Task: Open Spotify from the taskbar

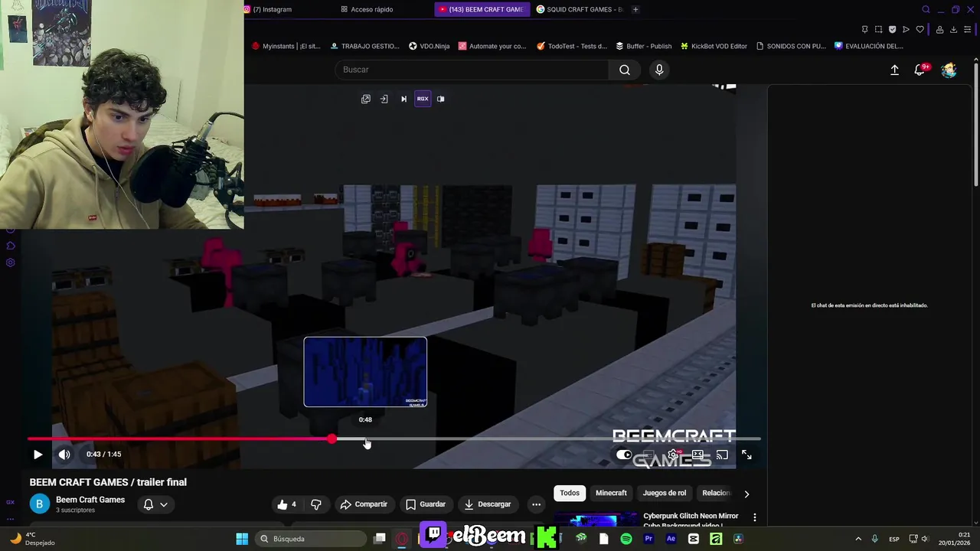Action: (x=626, y=539)
